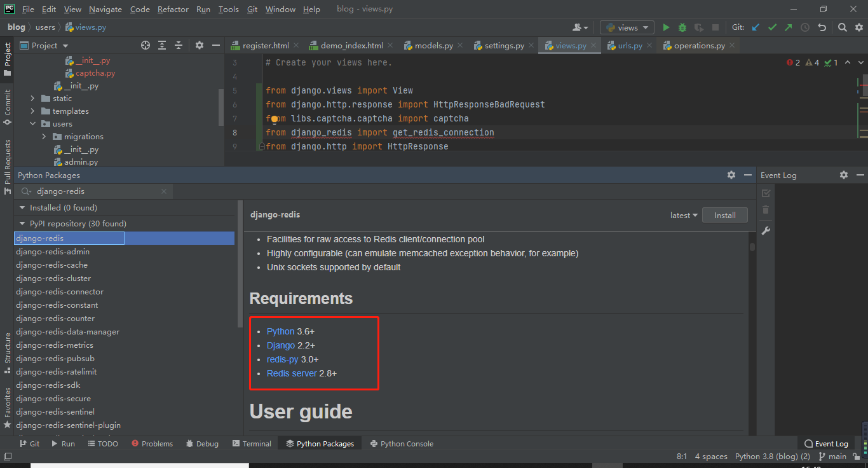Open the Python Console tool window

tap(402, 444)
